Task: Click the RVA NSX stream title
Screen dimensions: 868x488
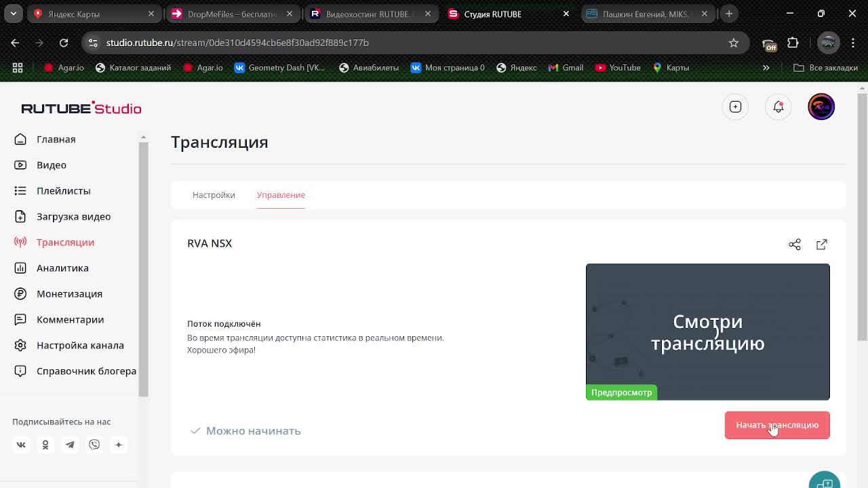Action: (x=210, y=243)
